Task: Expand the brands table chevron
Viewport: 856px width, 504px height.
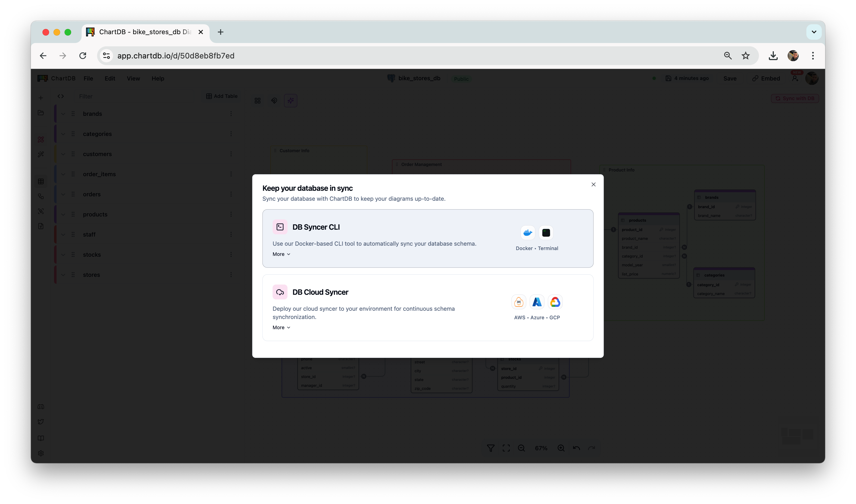Action: pyautogui.click(x=63, y=114)
